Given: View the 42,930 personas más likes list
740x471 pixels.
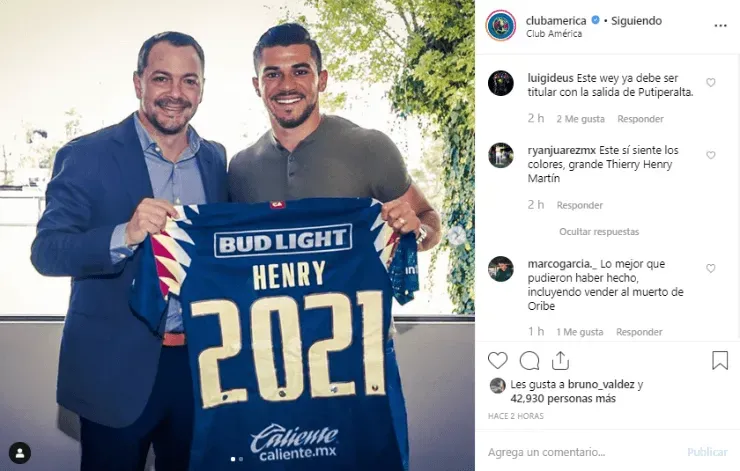Looking at the screenshot, I should click(563, 399).
